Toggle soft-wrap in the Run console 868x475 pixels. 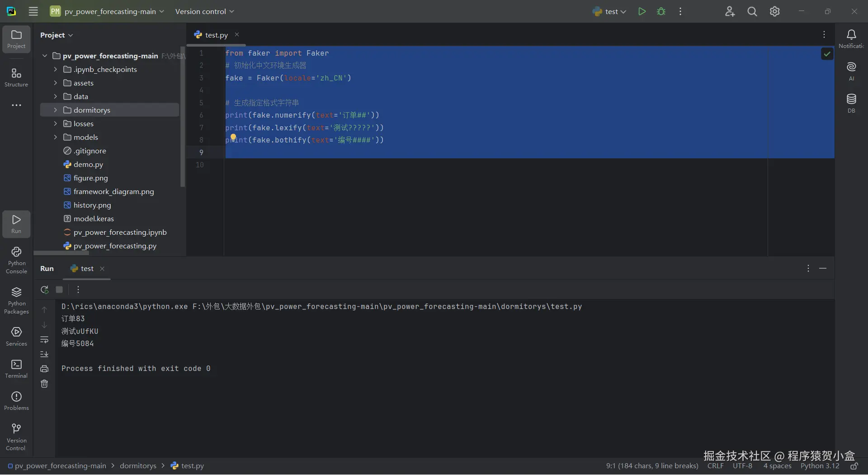click(x=44, y=339)
